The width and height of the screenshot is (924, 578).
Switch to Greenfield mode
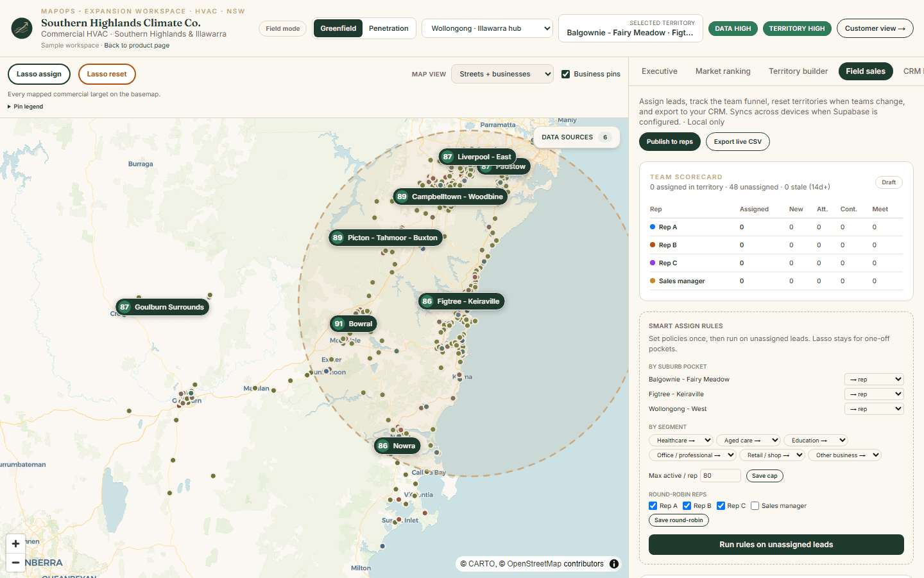click(x=338, y=28)
